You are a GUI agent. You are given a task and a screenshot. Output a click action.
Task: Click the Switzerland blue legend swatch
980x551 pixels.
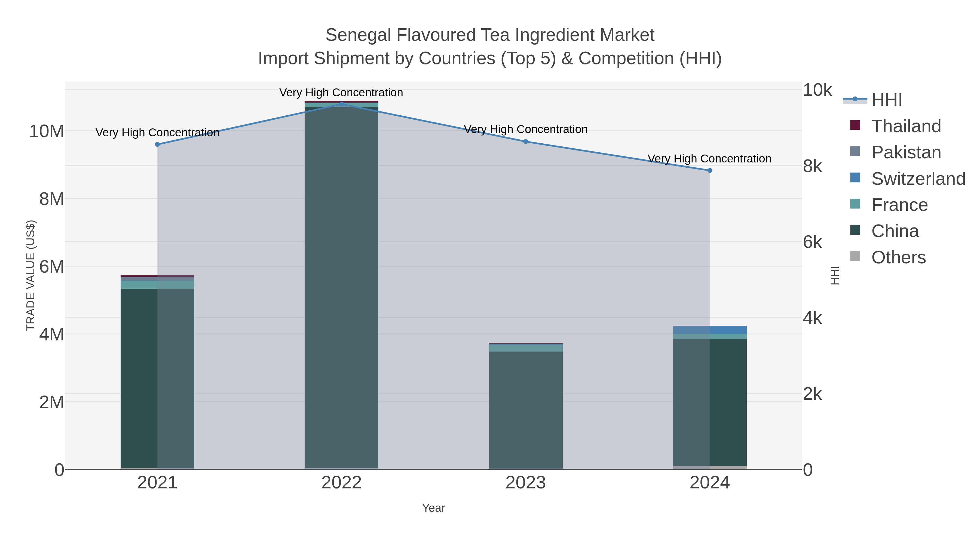pos(855,178)
